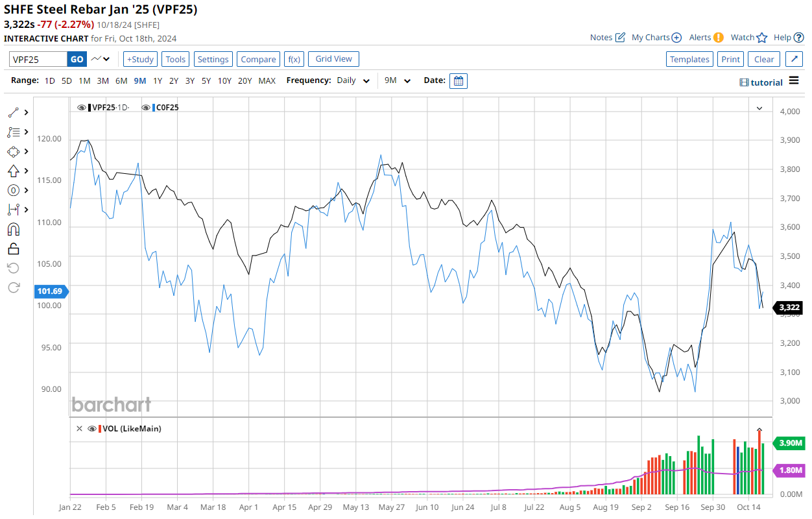
Task: Select the magnet snap tool
Action: [x=14, y=229]
